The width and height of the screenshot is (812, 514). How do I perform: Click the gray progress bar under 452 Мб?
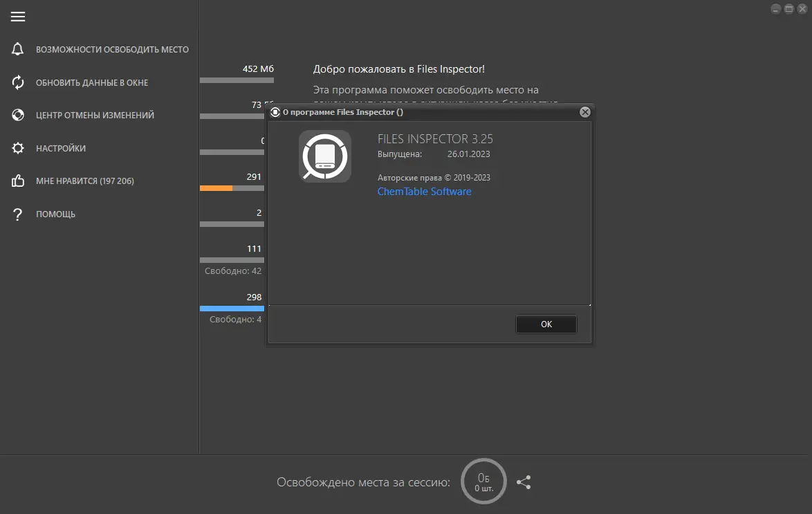coord(237,80)
